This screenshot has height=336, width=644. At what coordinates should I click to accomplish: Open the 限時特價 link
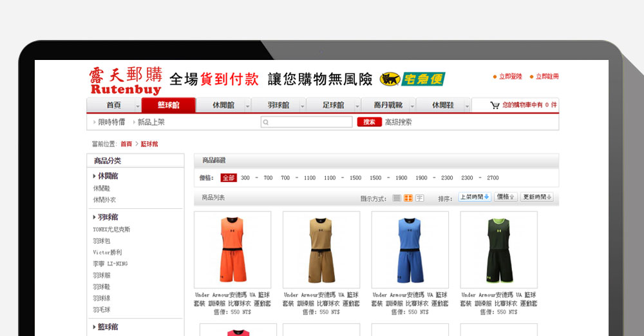[x=111, y=122]
